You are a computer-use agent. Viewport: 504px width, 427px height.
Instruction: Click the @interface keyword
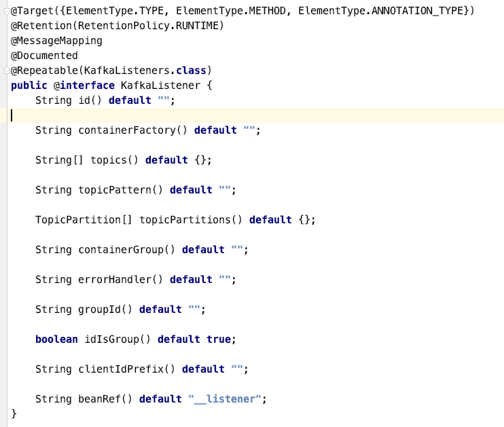[84, 86]
